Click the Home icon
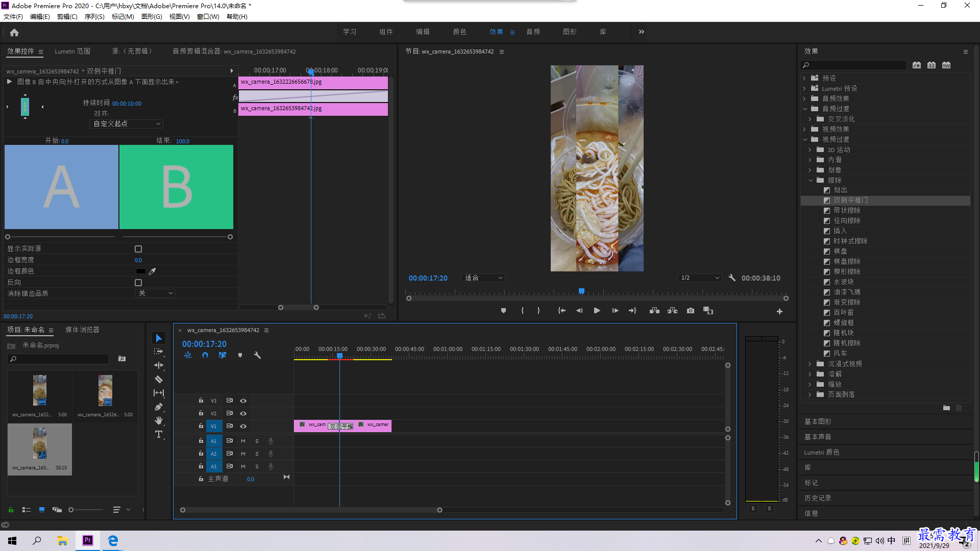The width and height of the screenshot is (980, 551). 14,32
